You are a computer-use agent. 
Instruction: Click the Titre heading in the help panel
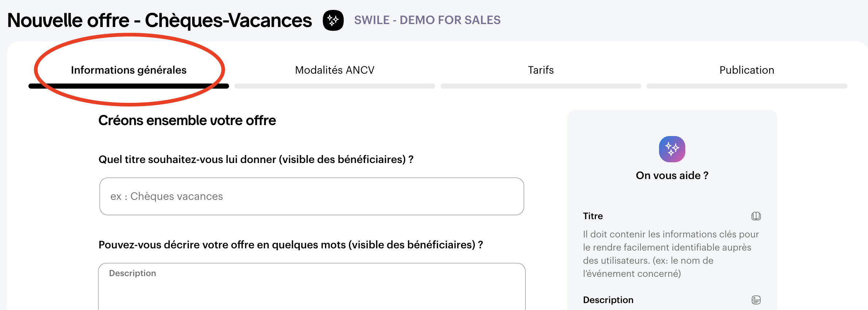(593, 216)
